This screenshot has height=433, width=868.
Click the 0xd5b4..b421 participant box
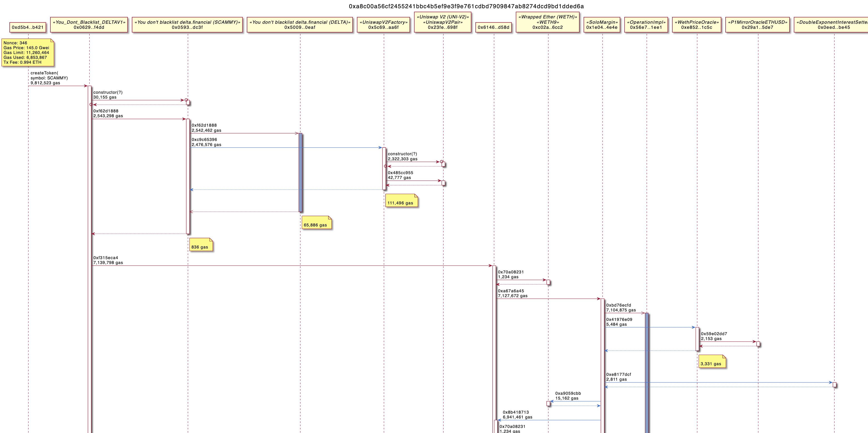coord(28,27)
